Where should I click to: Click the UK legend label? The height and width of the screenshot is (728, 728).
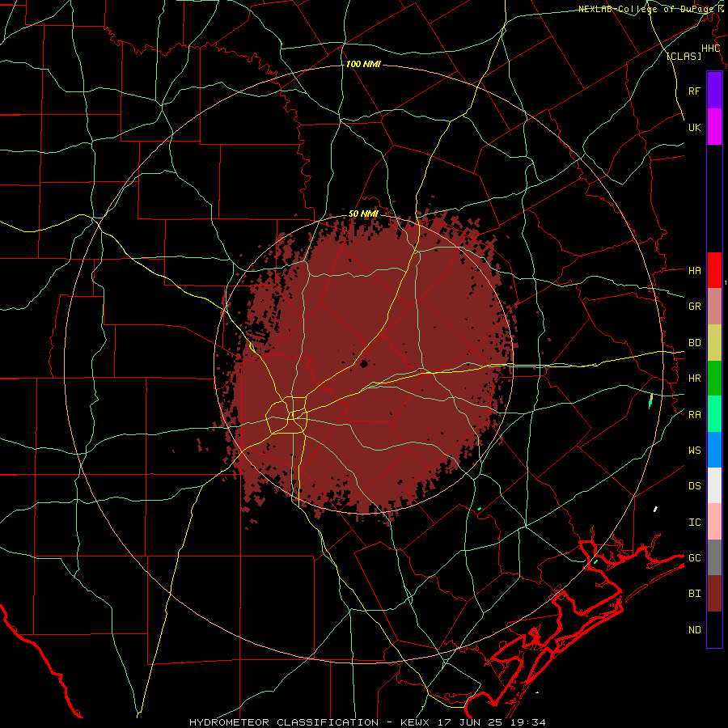695,127
